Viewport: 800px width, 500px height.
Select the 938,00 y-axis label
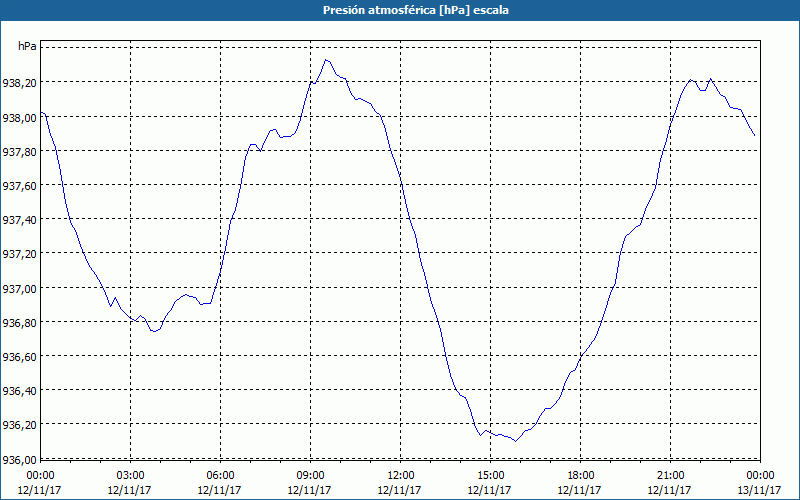pyautogui.click(x=19, y=117)
